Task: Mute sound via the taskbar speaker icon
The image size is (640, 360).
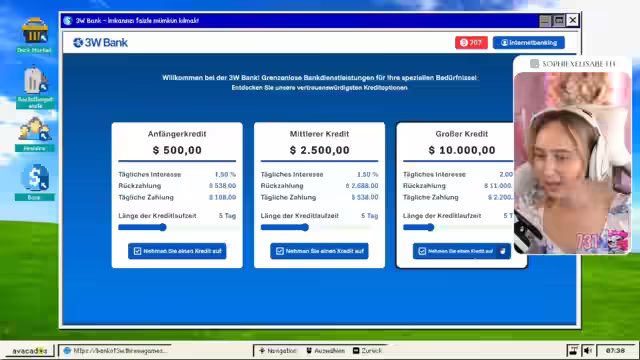Action: click(588, 350)
